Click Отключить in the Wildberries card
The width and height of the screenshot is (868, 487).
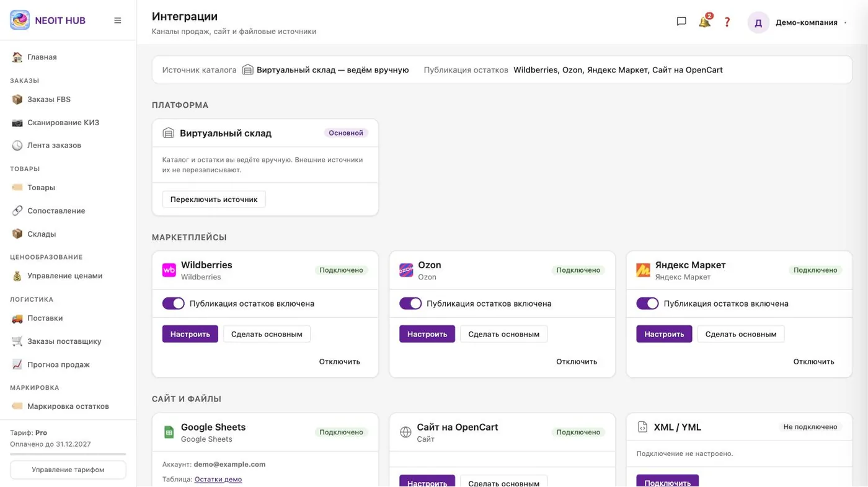[x=340, y=362]
